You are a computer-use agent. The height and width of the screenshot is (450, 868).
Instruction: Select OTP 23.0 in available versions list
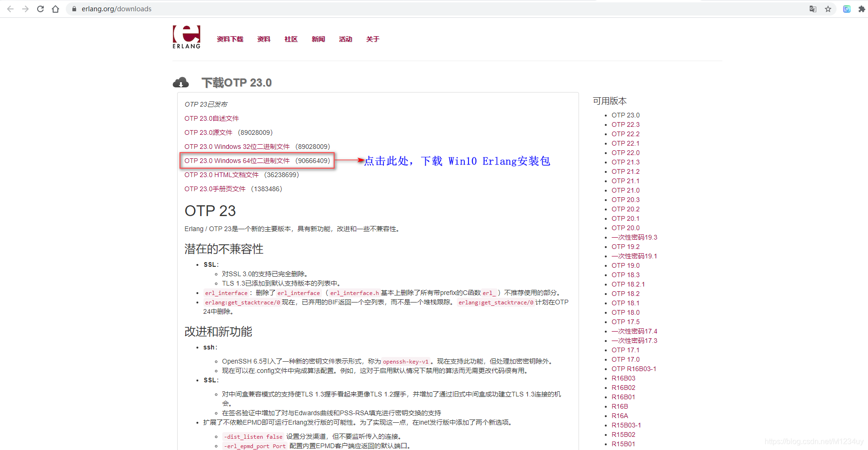coord(626,115)
